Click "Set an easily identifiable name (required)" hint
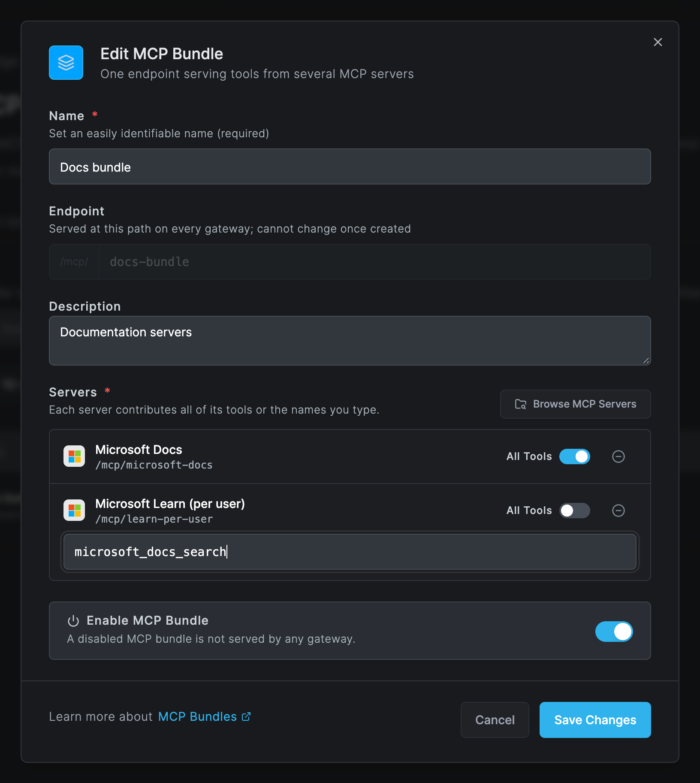Viewport: 700px width, 783px height. [159, 134]
